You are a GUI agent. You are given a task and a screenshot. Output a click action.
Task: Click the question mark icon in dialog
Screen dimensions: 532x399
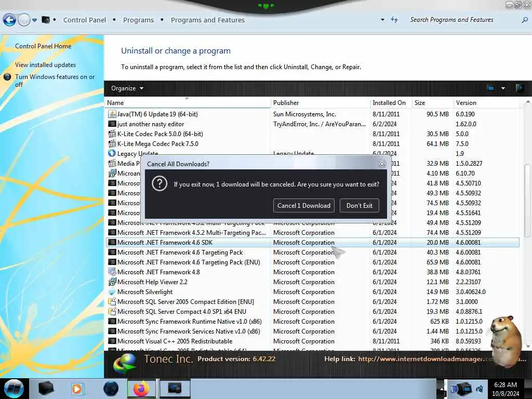point(159,184)
